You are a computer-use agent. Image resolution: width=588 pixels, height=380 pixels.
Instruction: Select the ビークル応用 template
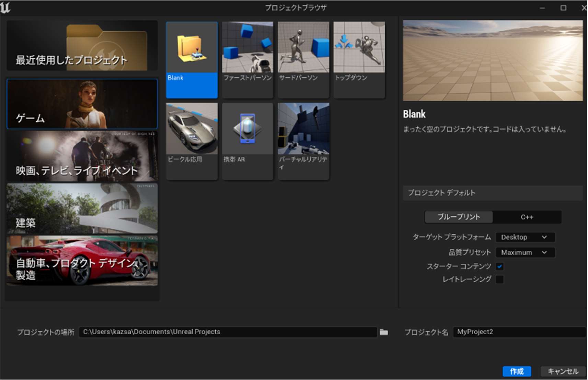(x=192, y=129)
